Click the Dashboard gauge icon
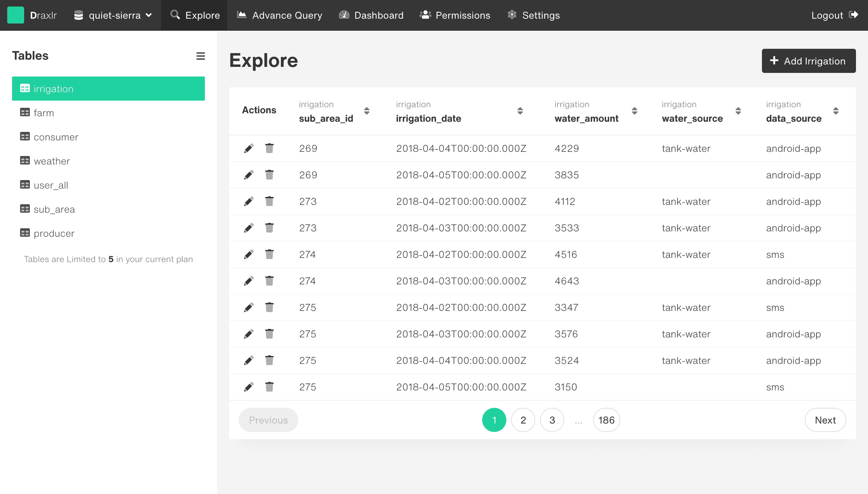Viewport: 868px width, 494px height. click(x=344, y=15)
